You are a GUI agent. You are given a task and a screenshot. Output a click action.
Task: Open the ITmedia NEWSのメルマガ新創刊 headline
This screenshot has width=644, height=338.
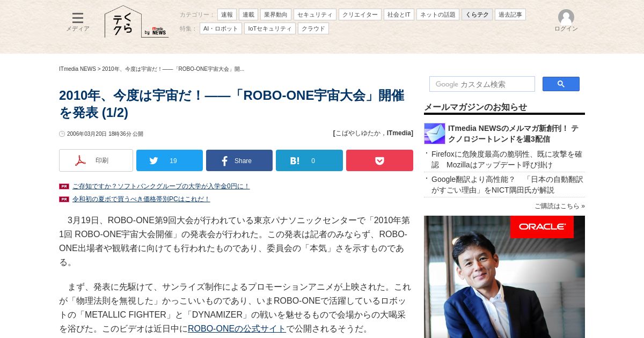(x=514, y=134)
